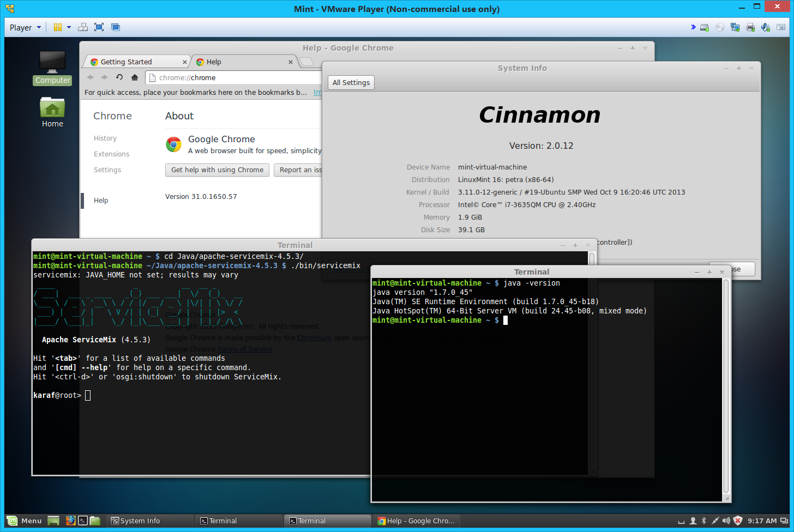
Task: Click the printer device icon in VMware
Action: pos(750,27)
